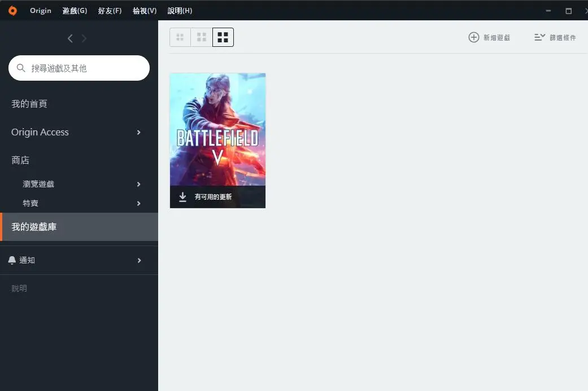The image size is (588, 391).
Task: Select 特賣 in sidebar
Action: pos(31,203)
